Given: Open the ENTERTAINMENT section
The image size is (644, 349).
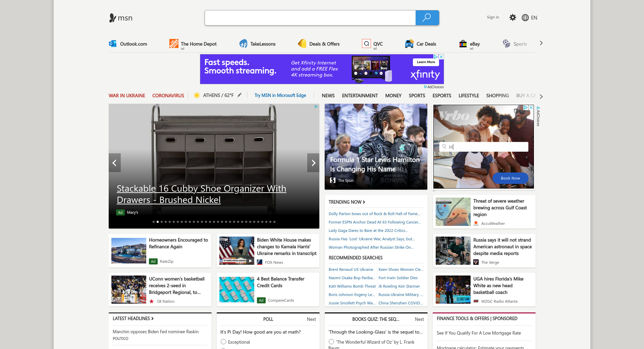Looking at the screenshot, I should 360,96.
